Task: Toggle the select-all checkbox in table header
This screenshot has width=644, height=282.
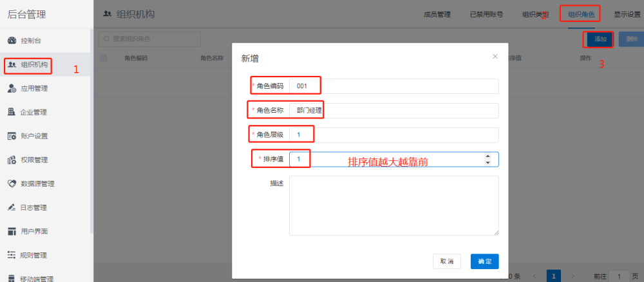Action: (104, 58)
